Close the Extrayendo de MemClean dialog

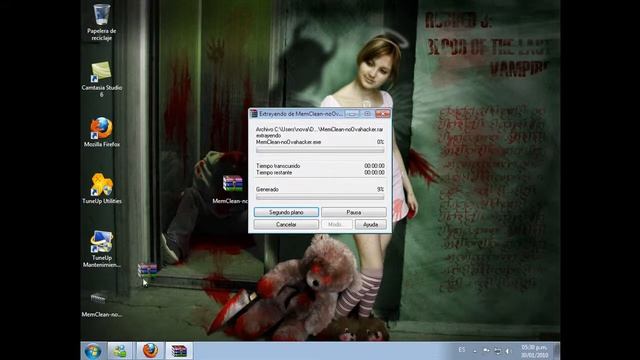383,114
